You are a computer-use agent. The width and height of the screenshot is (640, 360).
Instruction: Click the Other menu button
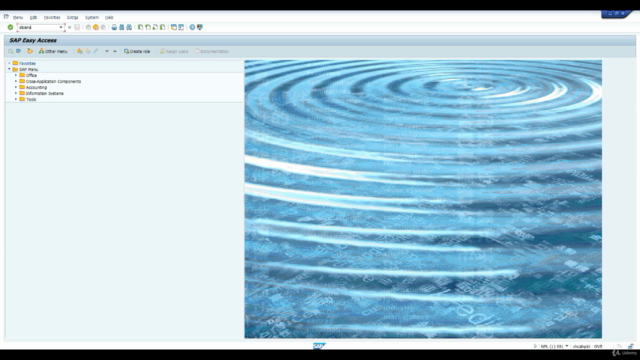53,51
